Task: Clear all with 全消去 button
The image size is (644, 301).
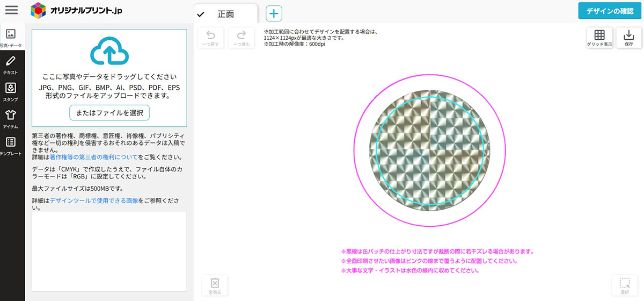Action: [x=215, y=286]
